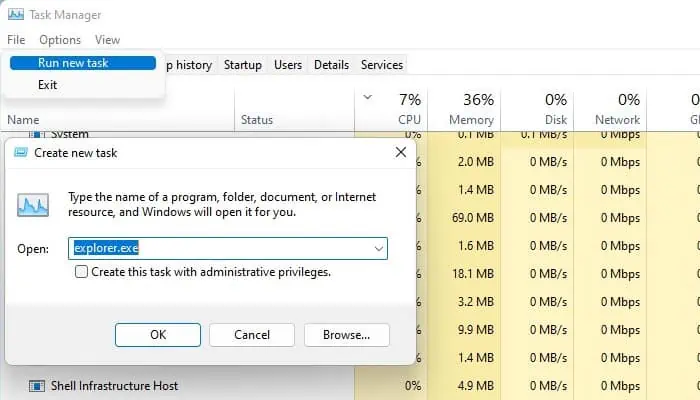Switch to the Startup tab
Viewport: 700px width, 400px height.
[243, 65]
